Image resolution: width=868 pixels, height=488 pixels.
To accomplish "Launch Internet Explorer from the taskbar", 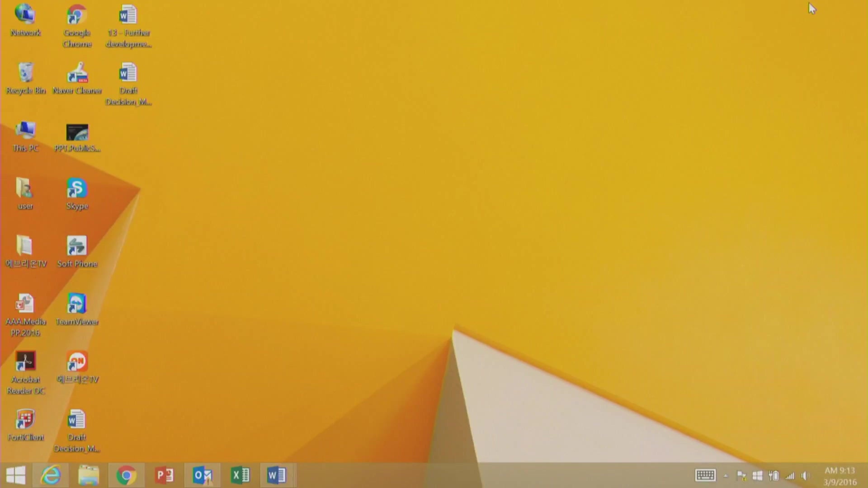I will click(51, 475).
